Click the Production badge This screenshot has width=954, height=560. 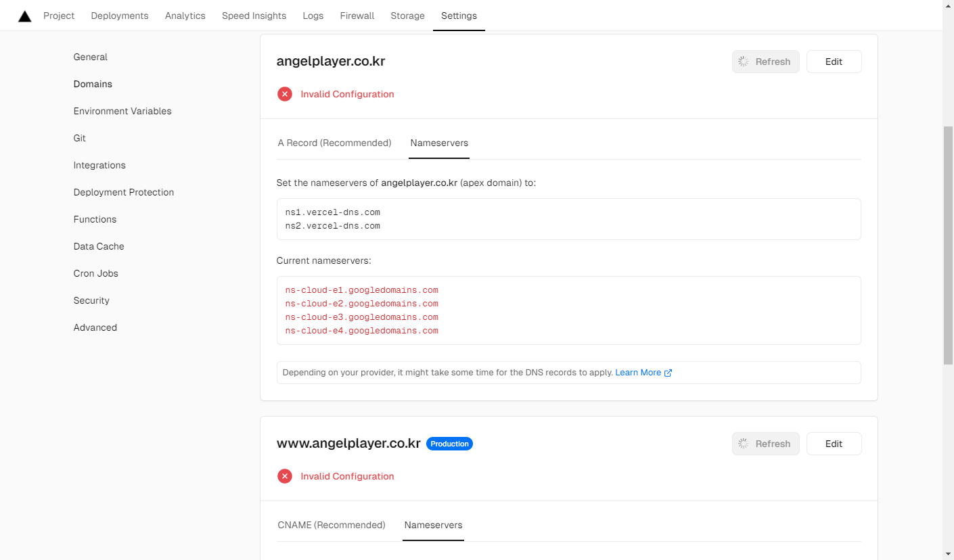click(449, 444)
